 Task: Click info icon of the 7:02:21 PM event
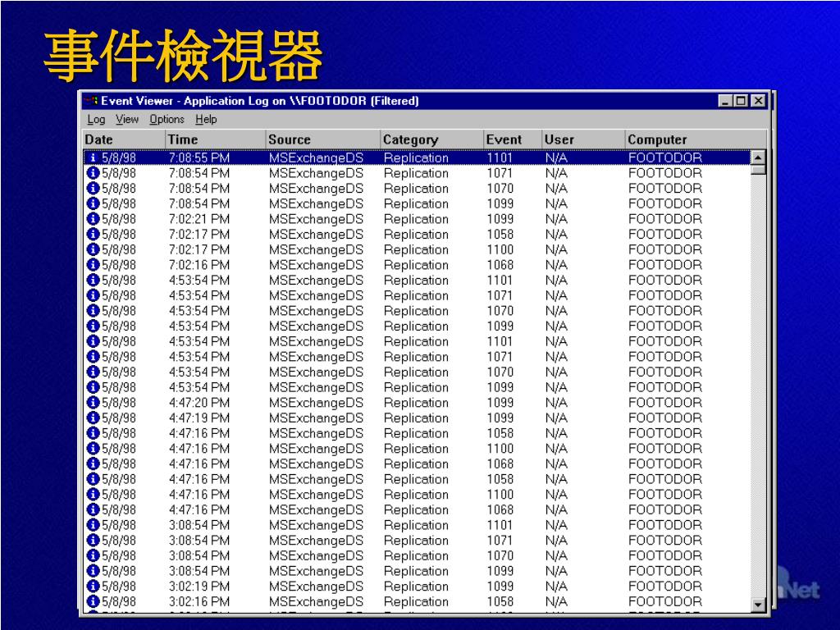94,218
